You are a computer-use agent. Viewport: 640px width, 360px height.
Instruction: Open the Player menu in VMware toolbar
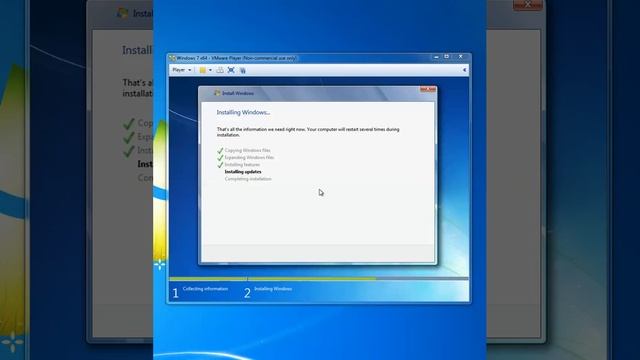coord(182,70)
